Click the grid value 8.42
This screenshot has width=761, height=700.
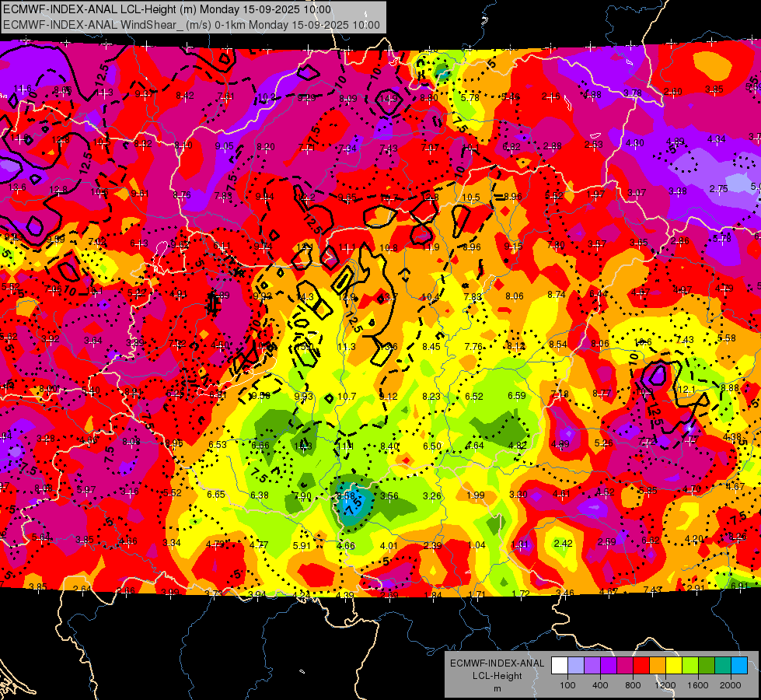pyautogui.click(x=185, y=95)
